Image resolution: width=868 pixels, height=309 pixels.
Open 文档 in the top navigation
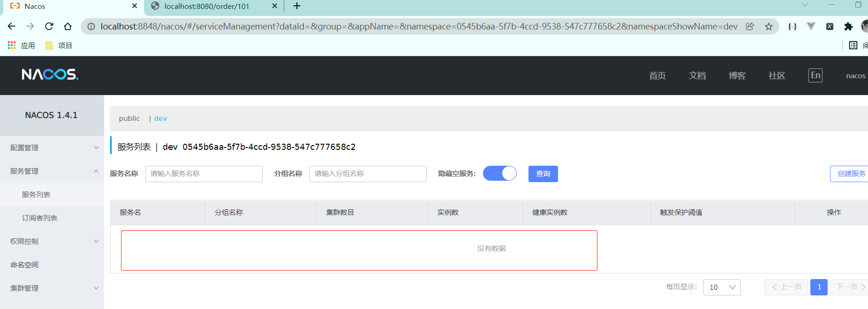[697, 75]
